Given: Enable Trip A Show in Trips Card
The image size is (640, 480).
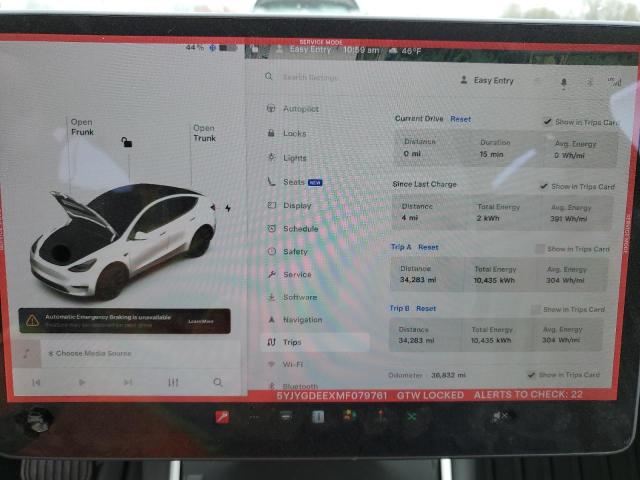Looking at the screenshot, I should pyautogui.click(x=540, y=249).
